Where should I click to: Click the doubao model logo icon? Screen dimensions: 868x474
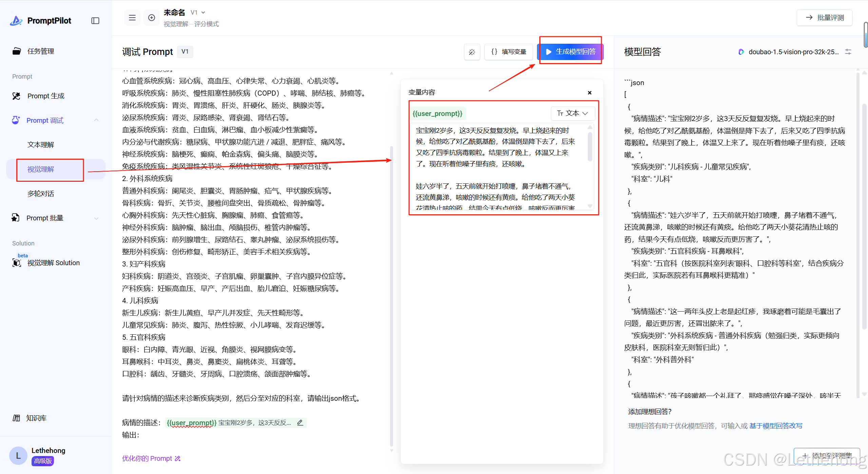tap(741, 52)
